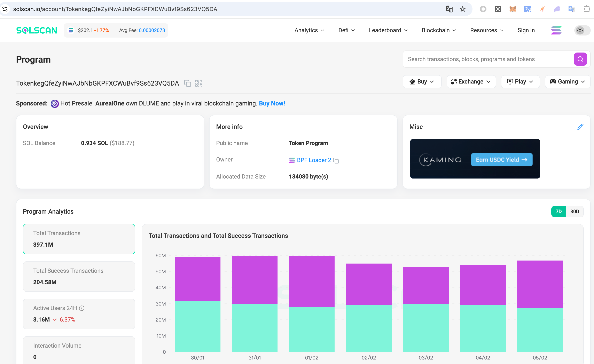Select 7D analytics range
Viewport: 594px width, 364px height.
(x=558, y=211)
